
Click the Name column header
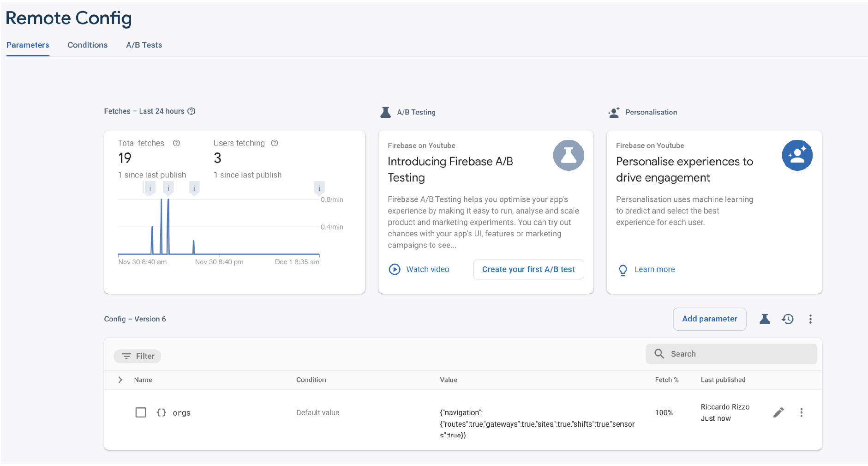(143, 380)
